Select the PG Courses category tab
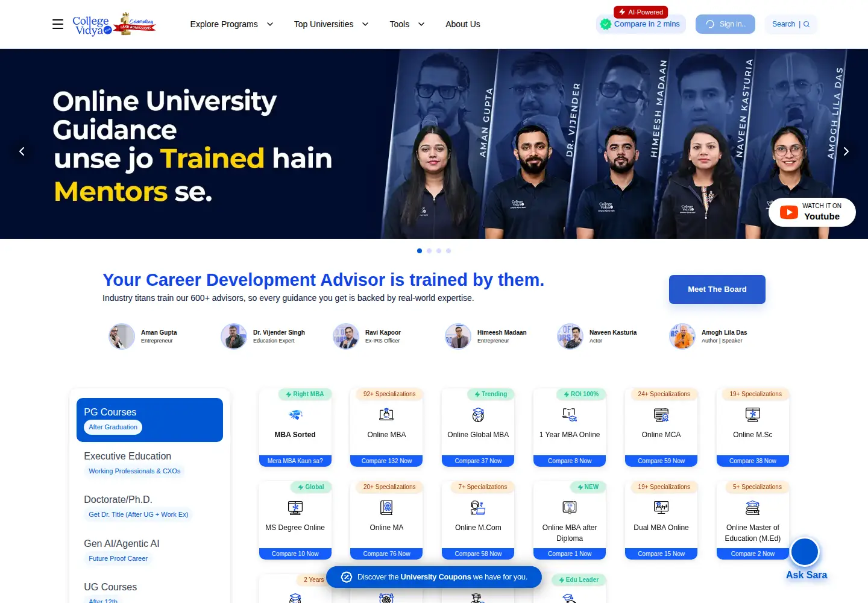 [149, 420]
